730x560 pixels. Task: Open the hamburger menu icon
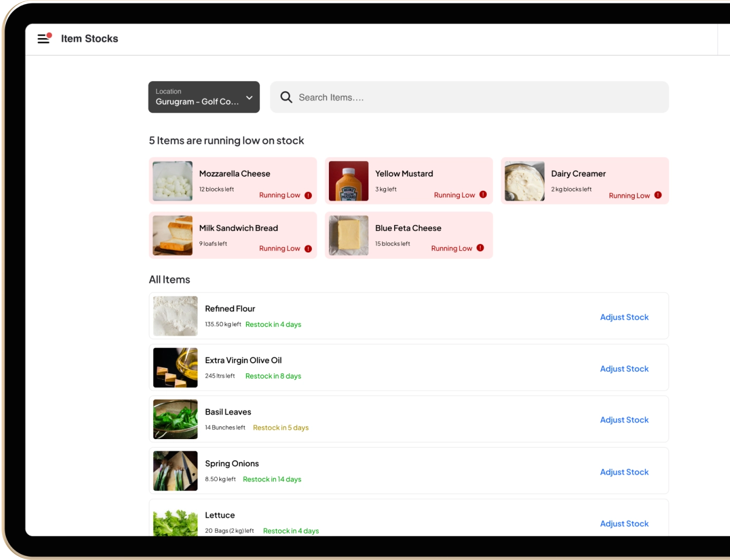44,39
